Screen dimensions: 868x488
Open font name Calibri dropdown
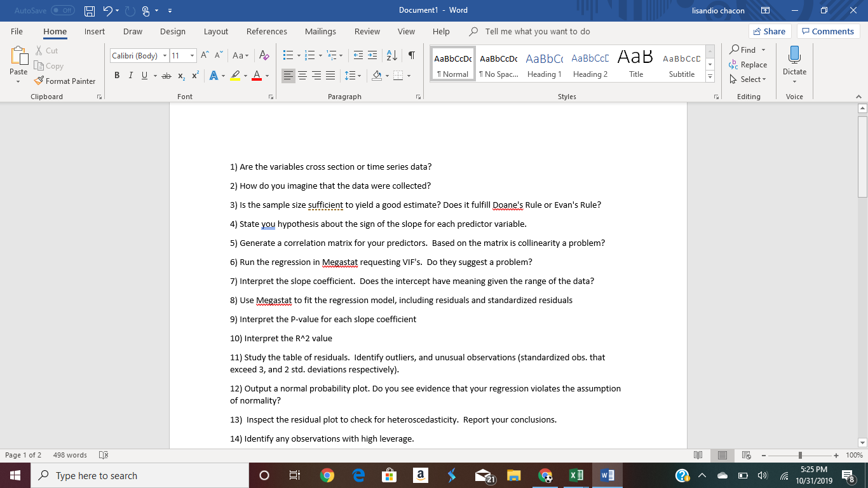(x=165, y=56)
